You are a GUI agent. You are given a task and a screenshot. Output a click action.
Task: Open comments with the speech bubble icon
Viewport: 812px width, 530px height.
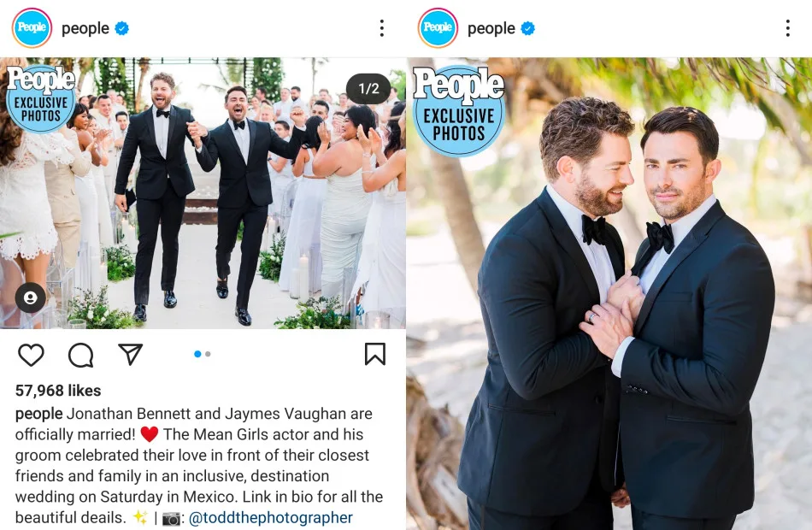coord(81,355)
